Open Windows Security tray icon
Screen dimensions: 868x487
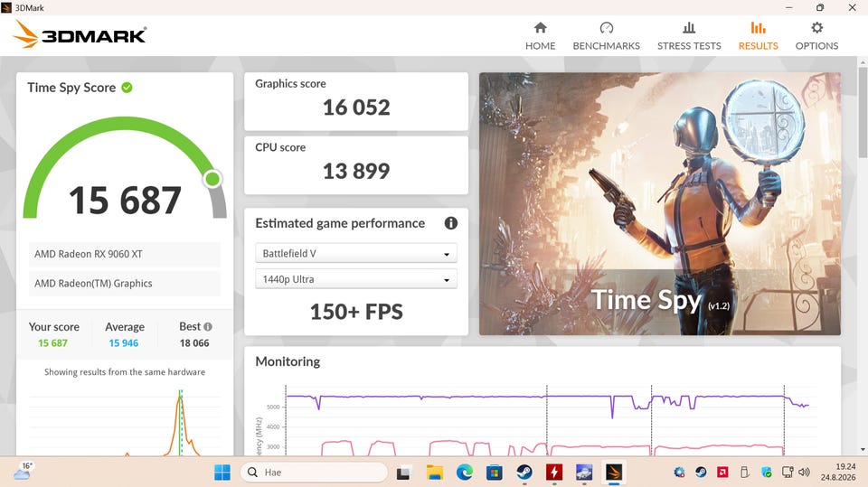pyautogui.click(x=767, y=472)
